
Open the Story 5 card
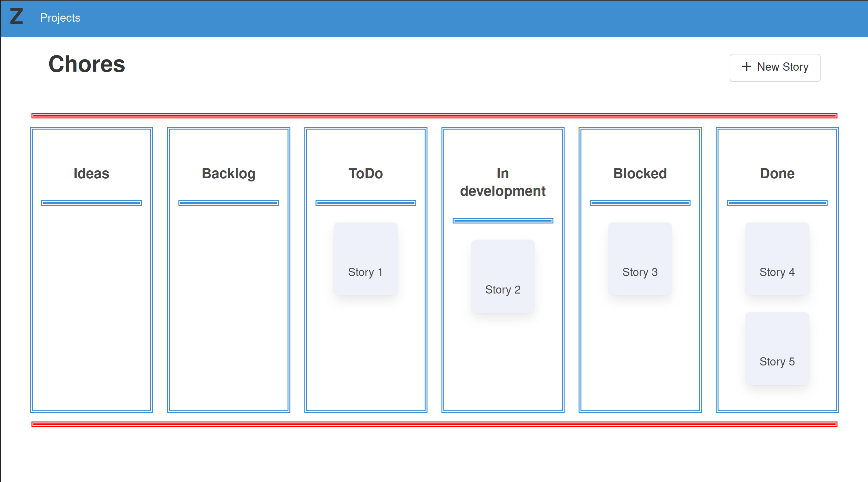(777, 348)
